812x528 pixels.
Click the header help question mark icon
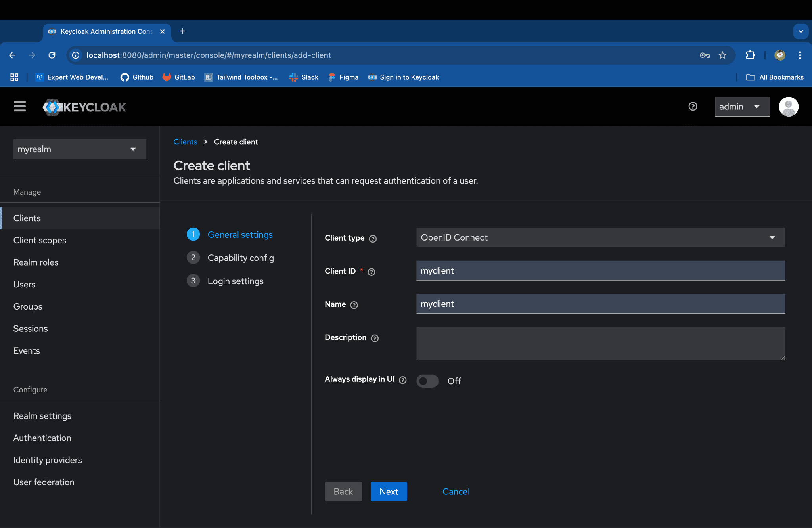coord(693,107)
